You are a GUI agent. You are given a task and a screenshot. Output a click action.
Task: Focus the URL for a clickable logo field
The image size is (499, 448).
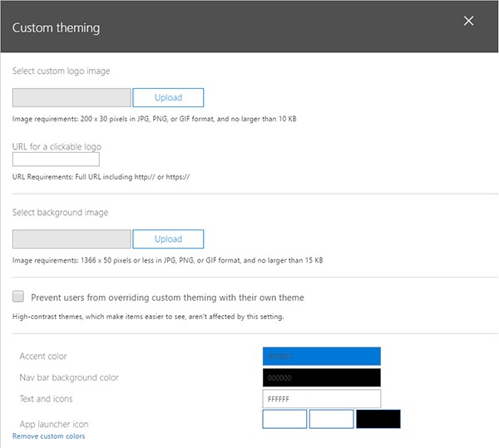click(56, 160)
